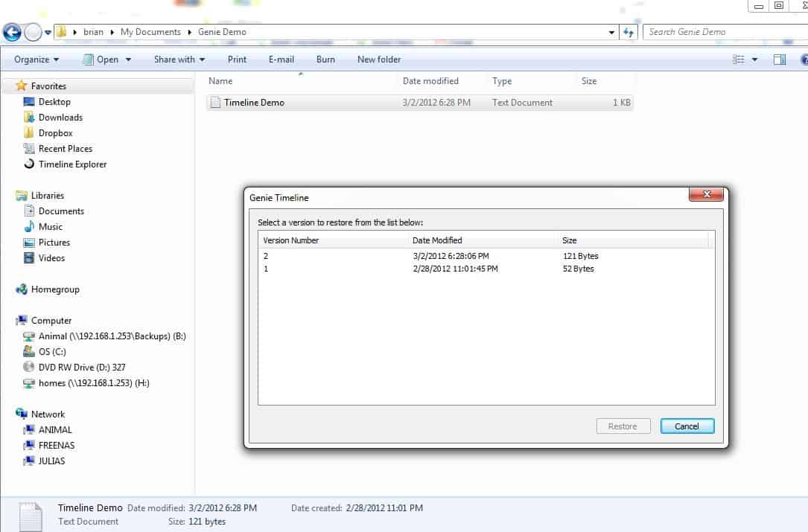The image size is (808, 532).
Task: Select the brian breadcrumb segment
Action: click(x=93, y=32)
